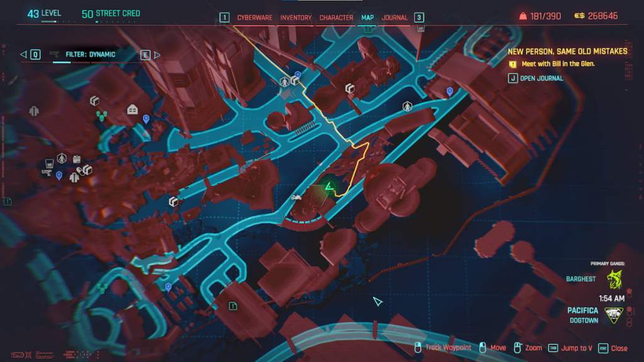Select the motorcycle vehicle marker
The image size is (644, 362).
tap(294, 199)
